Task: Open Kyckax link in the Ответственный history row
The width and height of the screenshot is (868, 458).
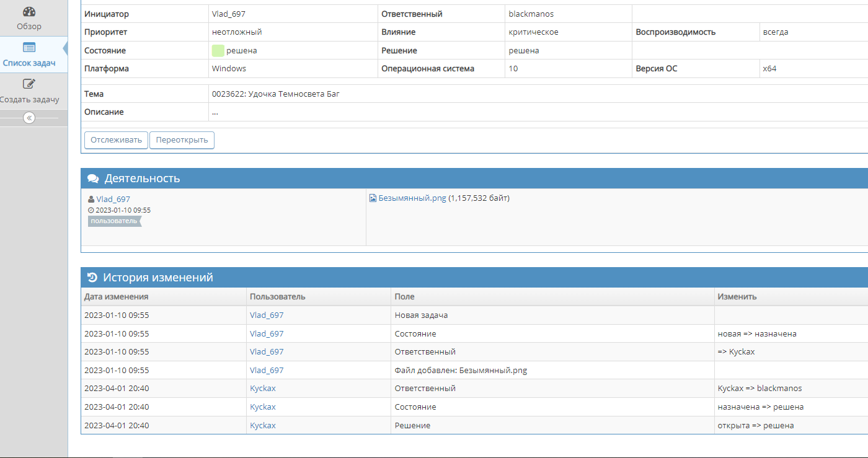Action: pos(263,389)
